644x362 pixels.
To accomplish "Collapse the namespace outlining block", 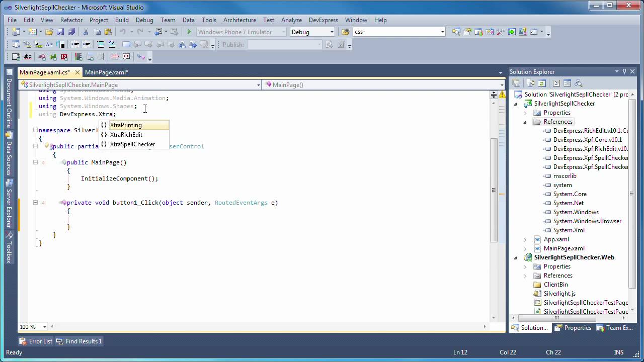I will pos(35,130).
